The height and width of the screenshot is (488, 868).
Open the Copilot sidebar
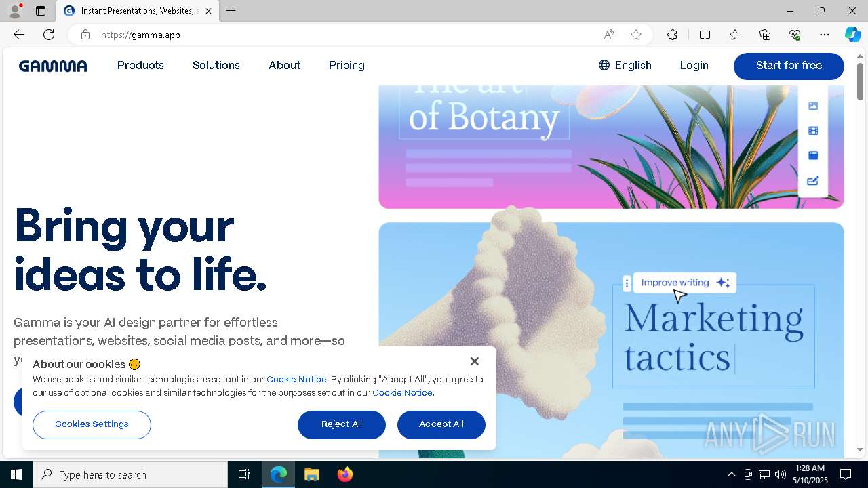853,35
